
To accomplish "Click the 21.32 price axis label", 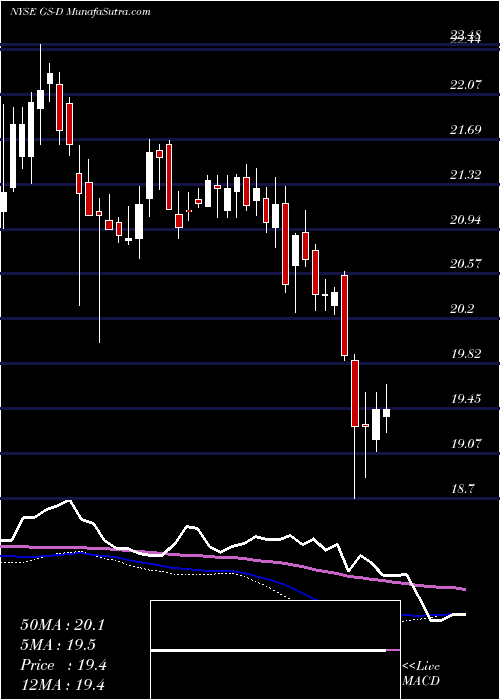I will pyautogui.click(x=466, y=174).
